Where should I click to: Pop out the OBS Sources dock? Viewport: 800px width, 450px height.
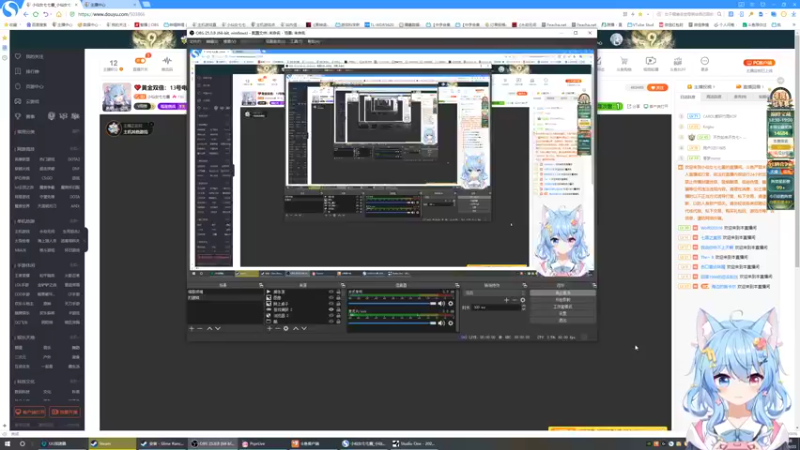coord(343,285)
